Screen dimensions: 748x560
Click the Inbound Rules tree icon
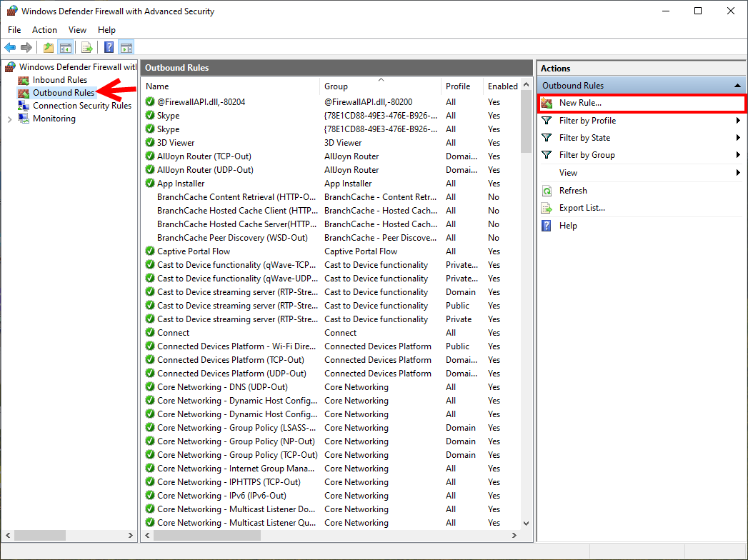[24, 80]
